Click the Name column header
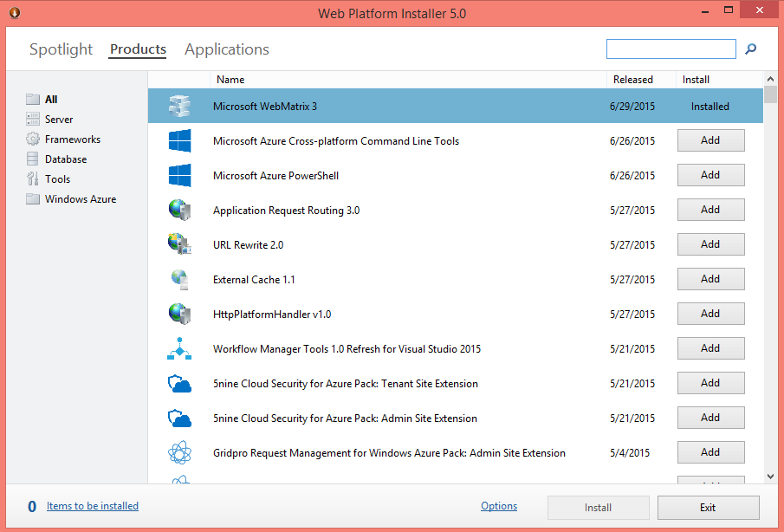The height and width of the screenshot is (532, 784). (x=408, y=80)
